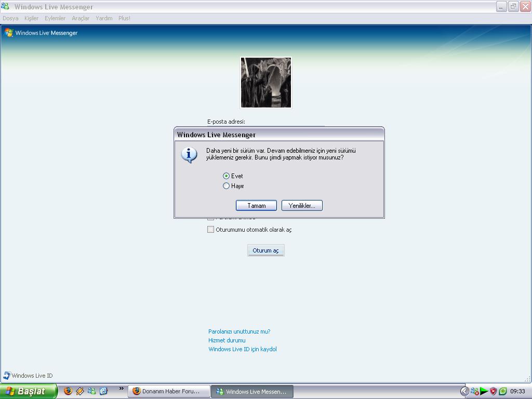Enable Oturumumu otomatik olarak aç checkbox
The width and height of the screenshot is (532, 399).
point(211,230)
